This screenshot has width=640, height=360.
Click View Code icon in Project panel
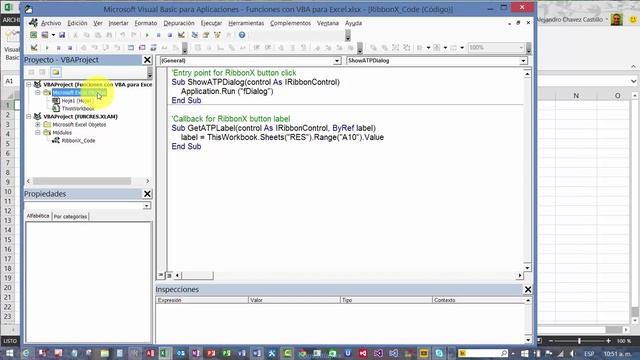pyautogui.click(x=31, y=72)
